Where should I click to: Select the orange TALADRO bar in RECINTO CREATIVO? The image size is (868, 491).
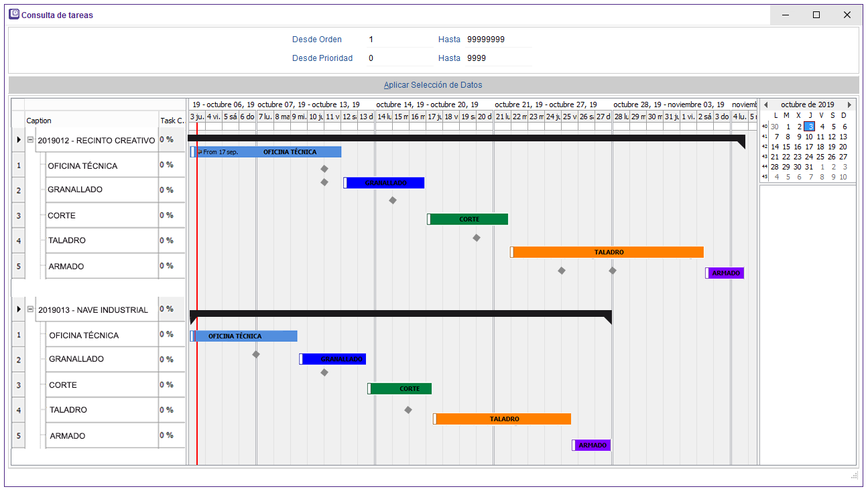608,253
